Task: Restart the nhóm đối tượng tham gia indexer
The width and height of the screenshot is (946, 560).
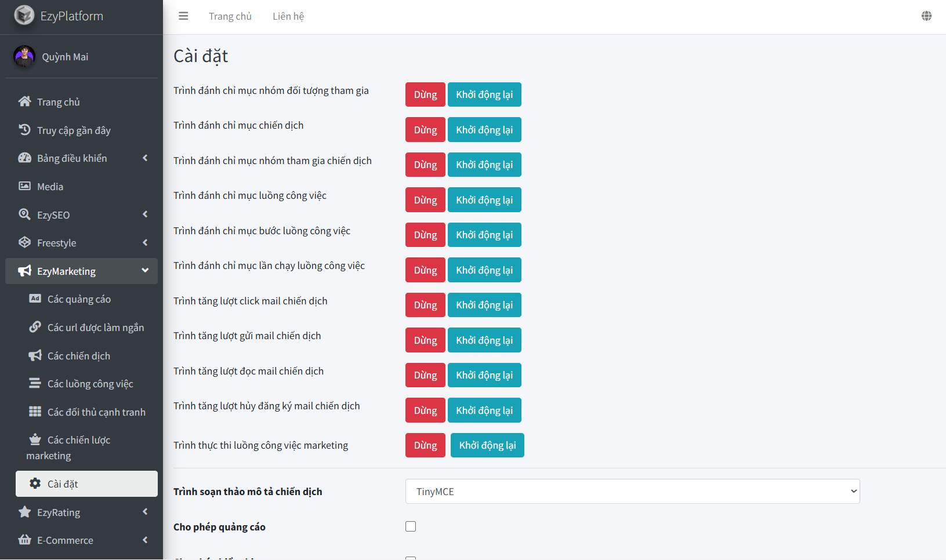Action: pyautogui.click(x=484, y=94)
